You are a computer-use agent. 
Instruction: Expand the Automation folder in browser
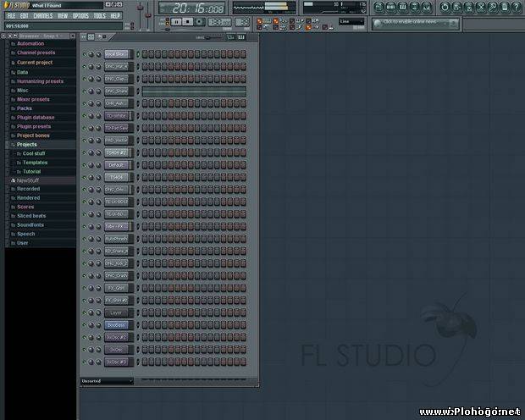coord(30,43)
